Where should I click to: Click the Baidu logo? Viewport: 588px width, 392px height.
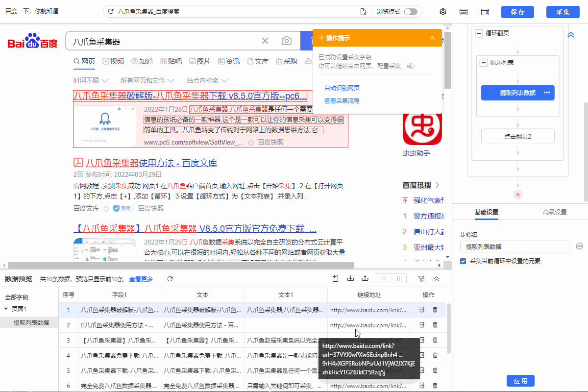tap(32, 41)
